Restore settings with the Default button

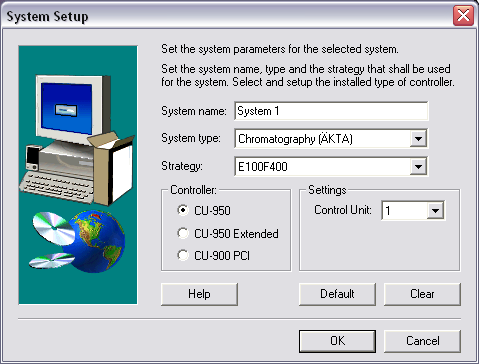(x=337, y=294)
